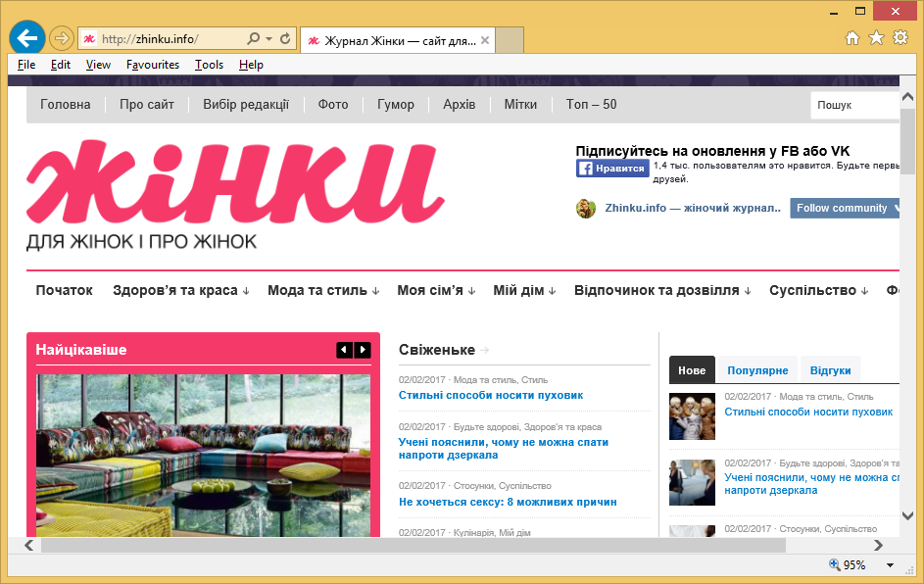924x584 pixels.
Task: Refresh the page with the reload icon
Action: 285,39
